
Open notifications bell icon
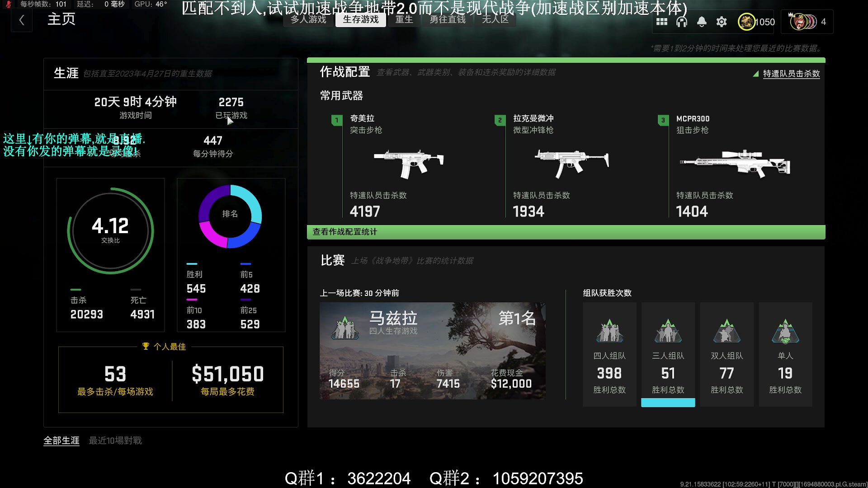[x=702, y=22]
